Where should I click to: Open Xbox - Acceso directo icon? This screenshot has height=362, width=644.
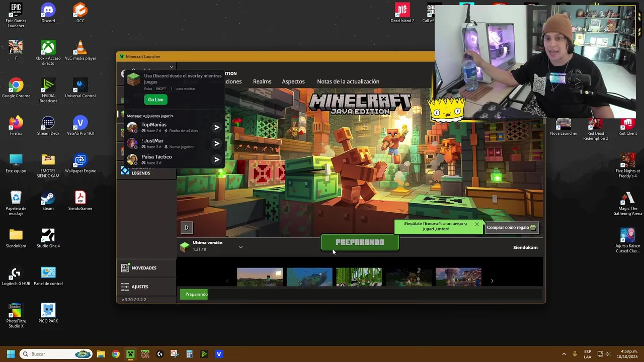pyautogui.click(x=48, y=52)
